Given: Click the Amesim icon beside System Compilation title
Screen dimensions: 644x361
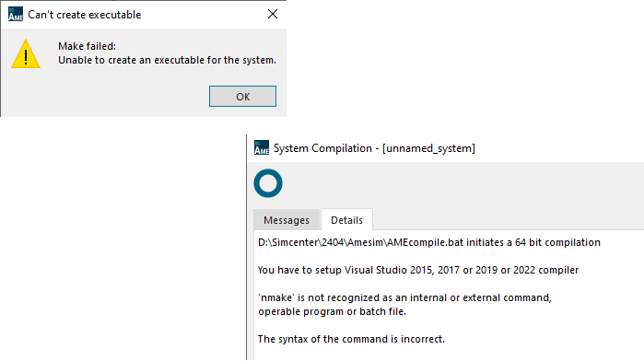Looking at the screenshot, I should tap(262, 147).
